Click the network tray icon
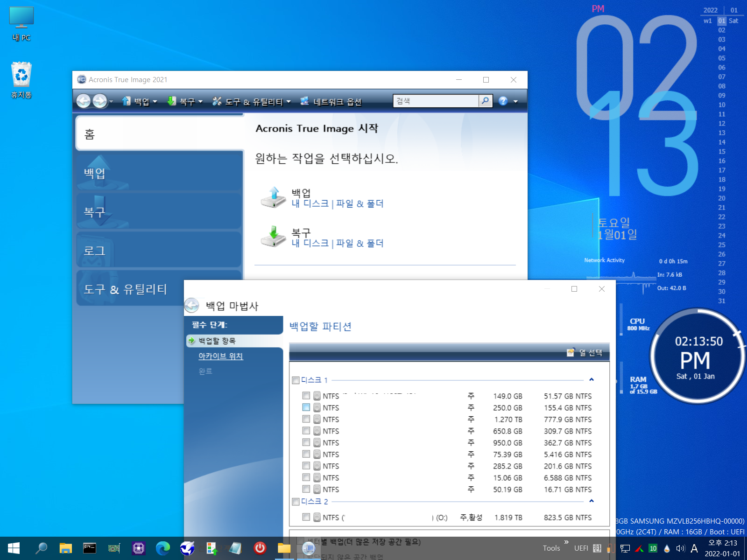Image resolution: width=747 pixels, height=560 pixels. pyautogui.click(x=625, y=548)
